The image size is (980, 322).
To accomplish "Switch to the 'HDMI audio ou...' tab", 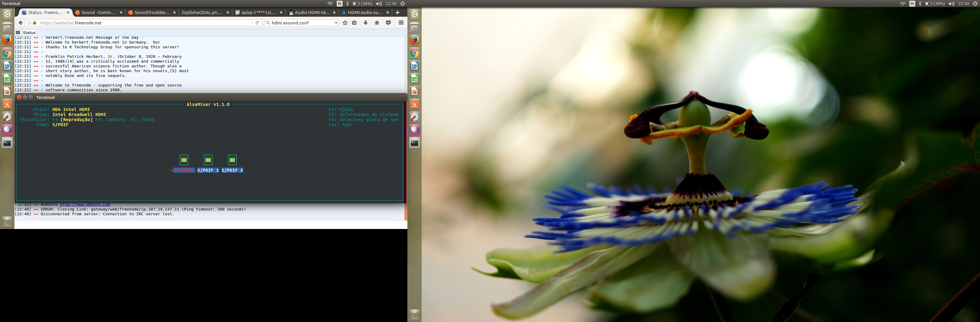I will (x=365, y=13).
